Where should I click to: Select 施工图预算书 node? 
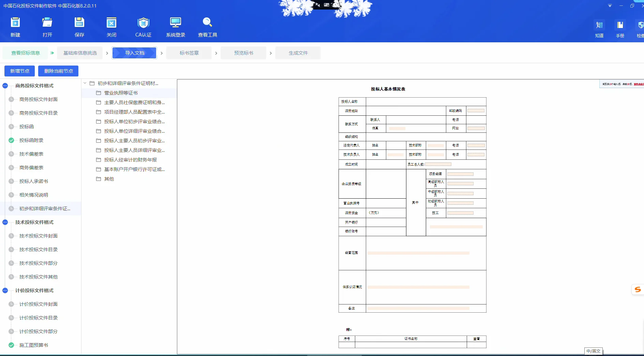pyautogui.click(x=34, y=345)
